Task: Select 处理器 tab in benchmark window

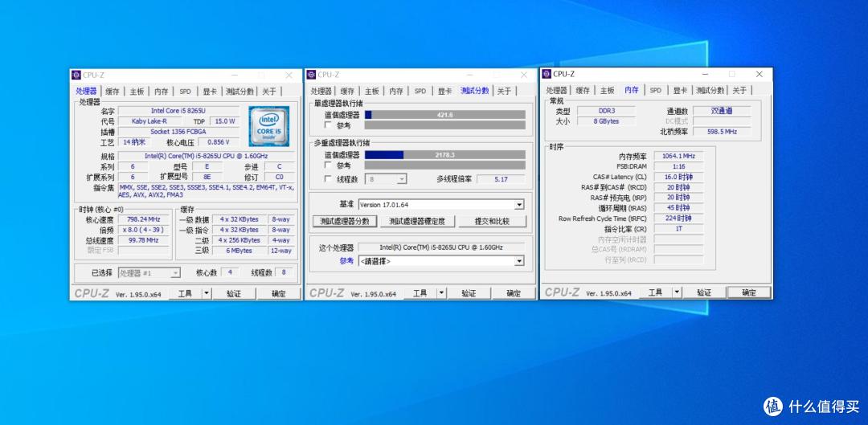Action: (321, 92)
